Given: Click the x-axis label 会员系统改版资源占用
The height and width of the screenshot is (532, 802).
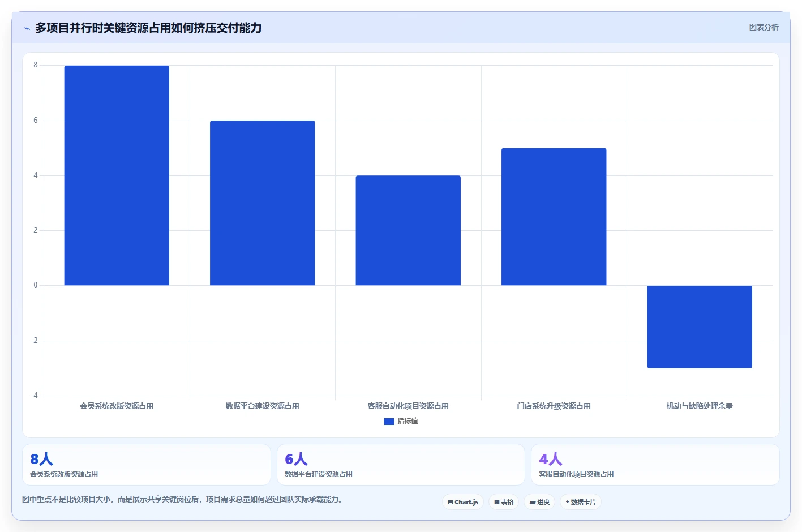Looking at the screenshot, I should (117, 406).
